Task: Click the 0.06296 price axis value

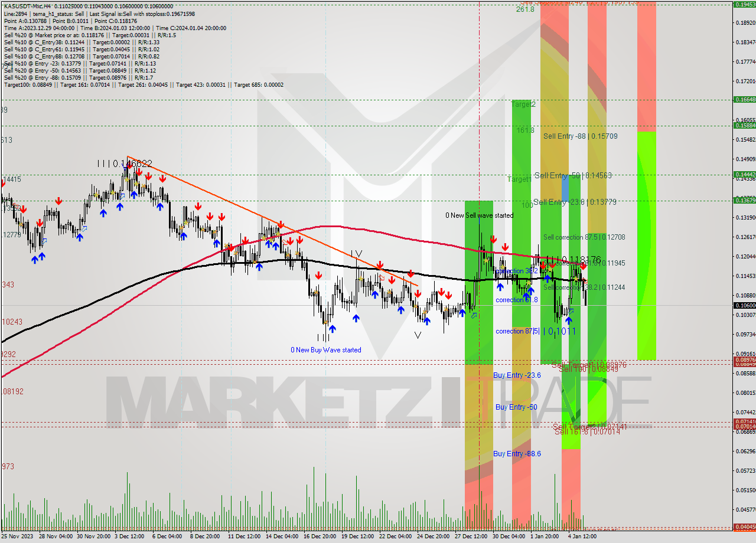Action: click(745, 451)
